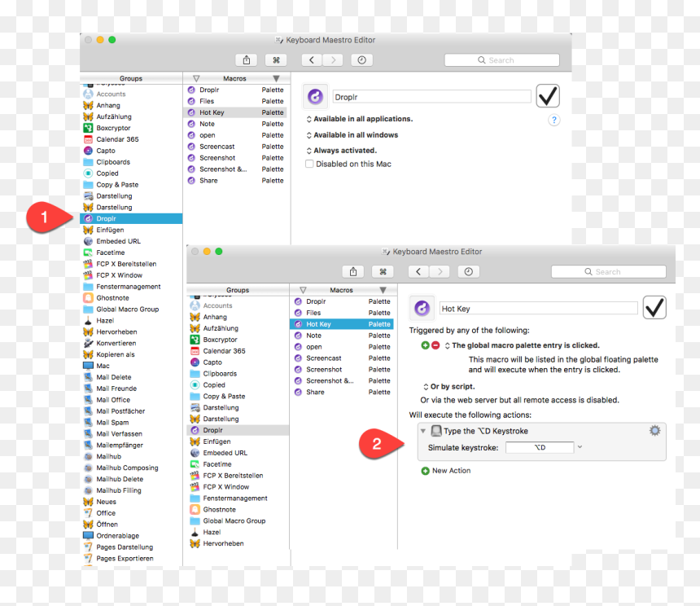
Task: Click the Search field in back window
Action: (x=501, y=59)
